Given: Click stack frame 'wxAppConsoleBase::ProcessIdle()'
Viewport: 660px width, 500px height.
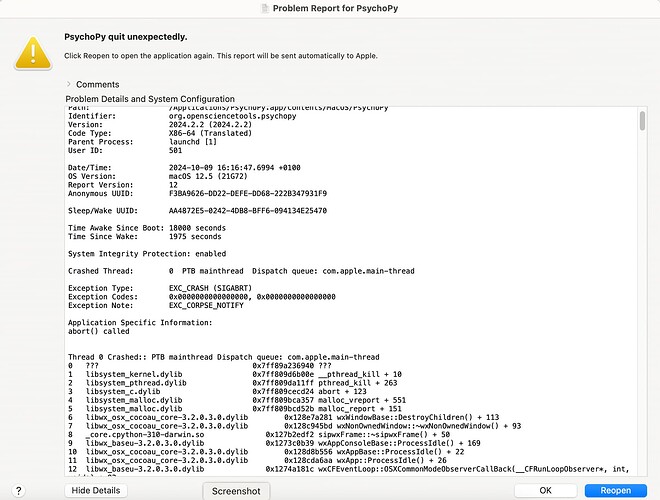Looking at the screenshot, I should (x=274, y=443).
